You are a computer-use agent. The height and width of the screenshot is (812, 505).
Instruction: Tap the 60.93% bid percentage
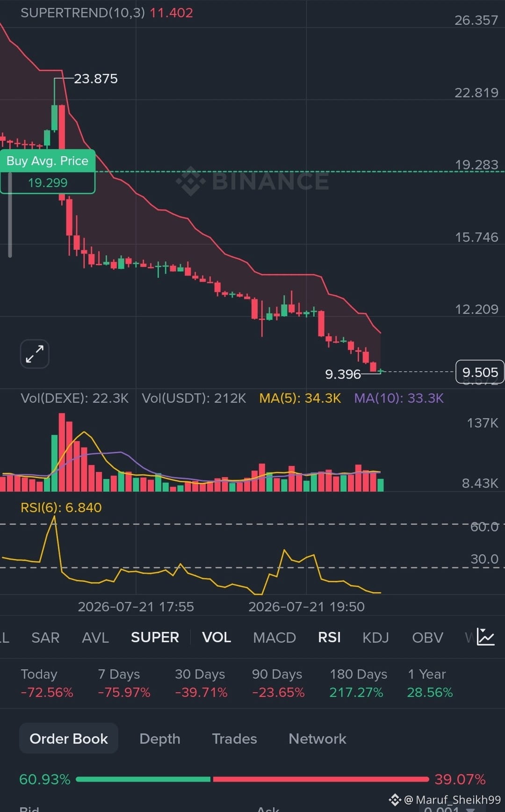tap(45, 779)
